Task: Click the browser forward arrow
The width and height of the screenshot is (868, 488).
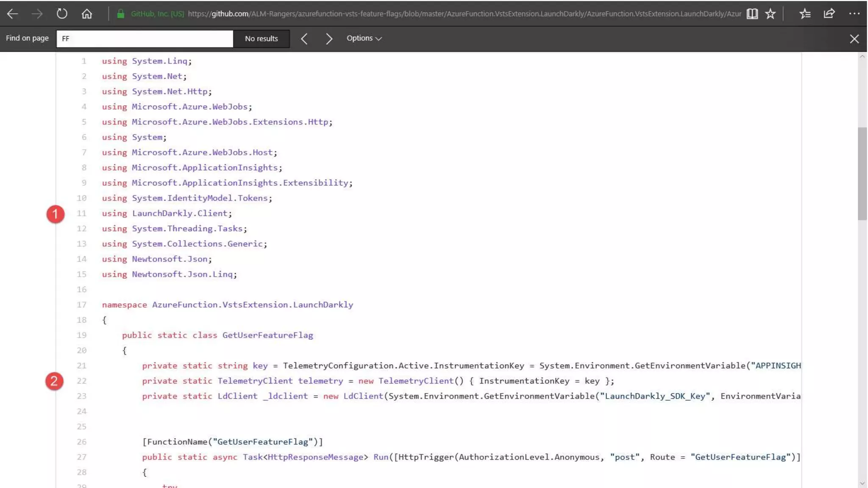Action: pos(37,14)
